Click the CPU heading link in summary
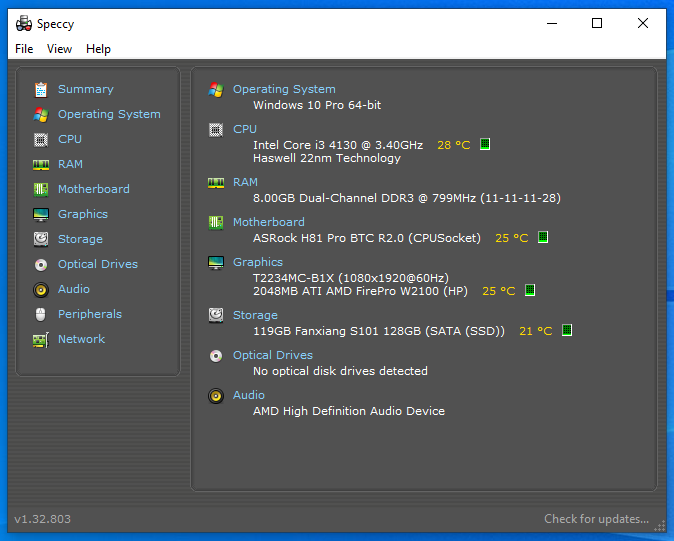Screen dimensions: 674x541 coord(245,129)
